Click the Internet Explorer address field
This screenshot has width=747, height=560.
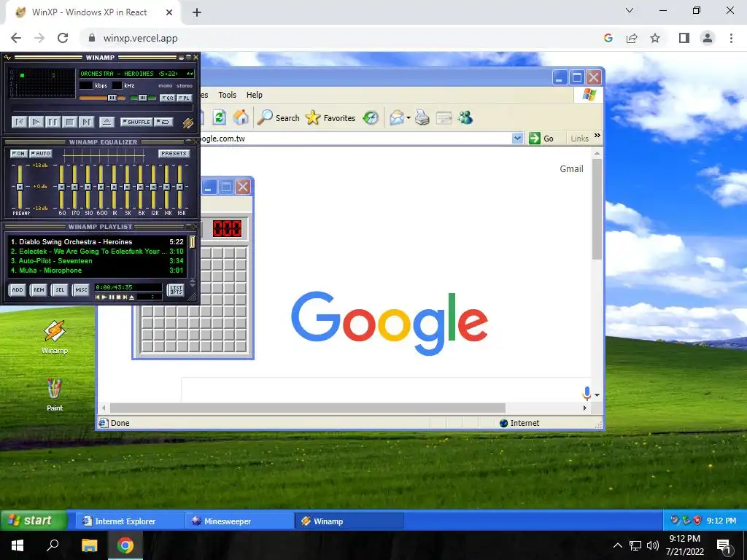(355, 139)
